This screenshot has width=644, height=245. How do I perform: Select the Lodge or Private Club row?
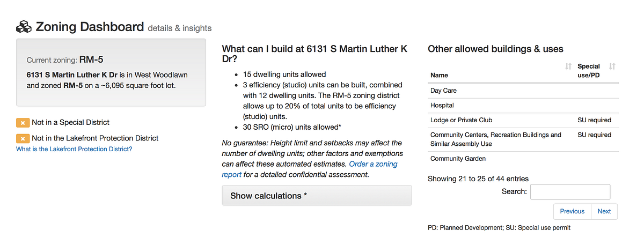coord(523,120)
